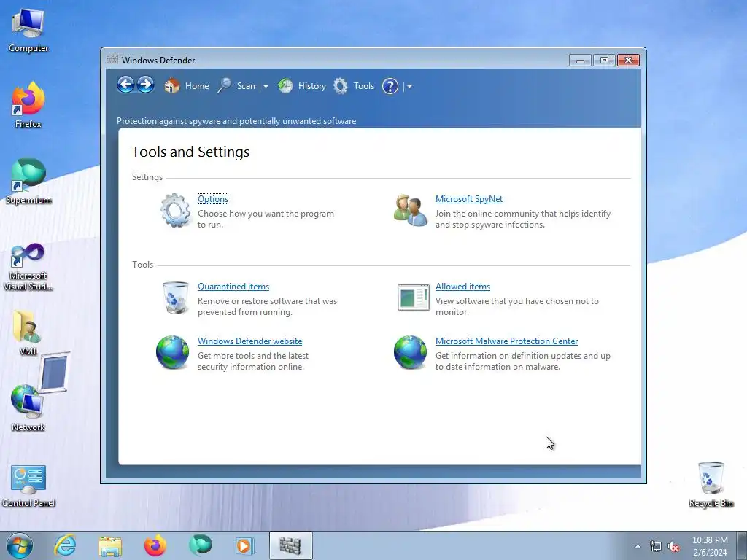Launch Supermium from the taskbar
This screenshot has height=560, width=747.
(x=201, y=545)
